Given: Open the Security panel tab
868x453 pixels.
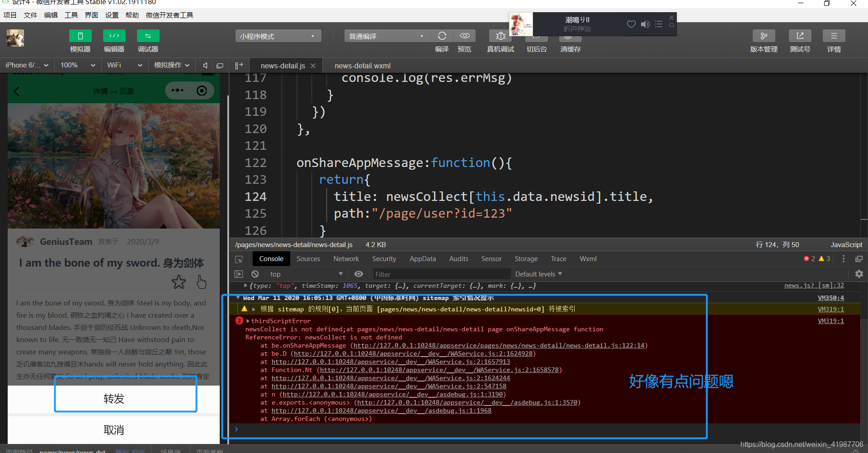Looking at the screenshot, I should (x=384, y=259).
